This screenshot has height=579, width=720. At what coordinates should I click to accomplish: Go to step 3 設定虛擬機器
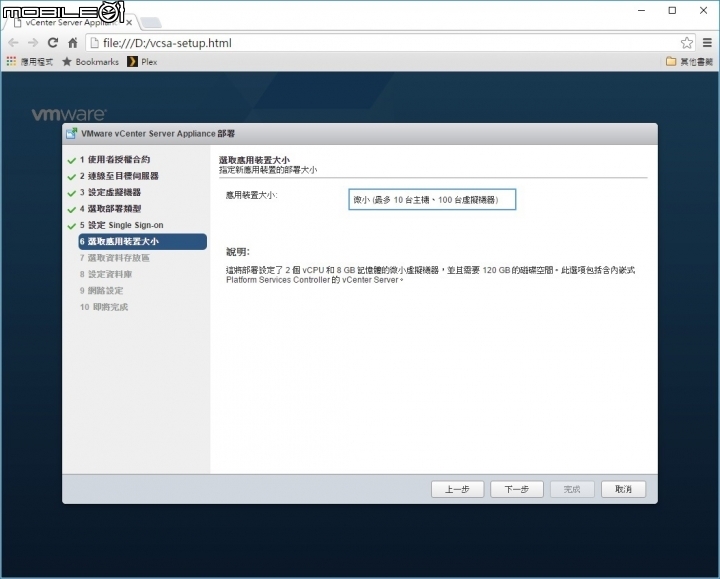110,192
